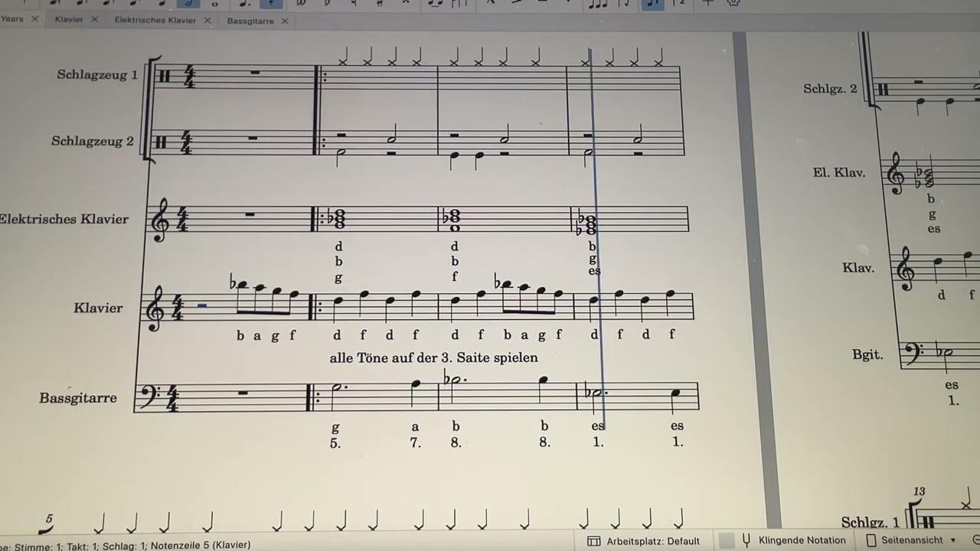Select the Schlagzeug 1 percussion clef
The image size is (980, 551).
click(x=165, y=76)
